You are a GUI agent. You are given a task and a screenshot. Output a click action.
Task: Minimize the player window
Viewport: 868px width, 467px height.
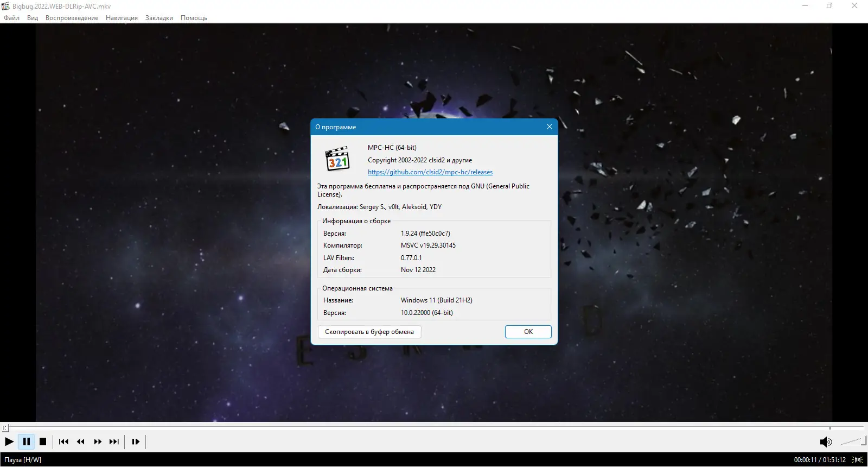[x=805, y=6]
